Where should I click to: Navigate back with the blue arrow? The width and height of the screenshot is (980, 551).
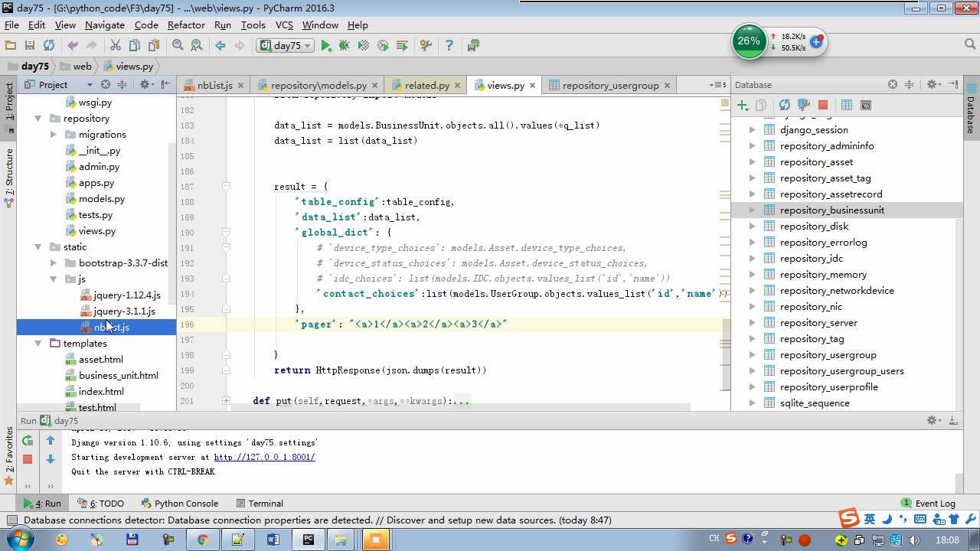[220, 46]
